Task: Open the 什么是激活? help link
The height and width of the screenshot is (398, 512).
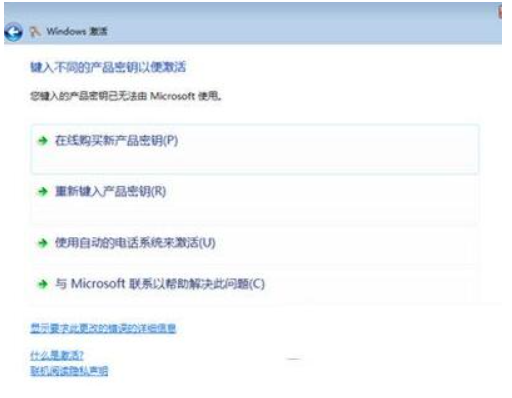Action: click(x=57, y=355)
